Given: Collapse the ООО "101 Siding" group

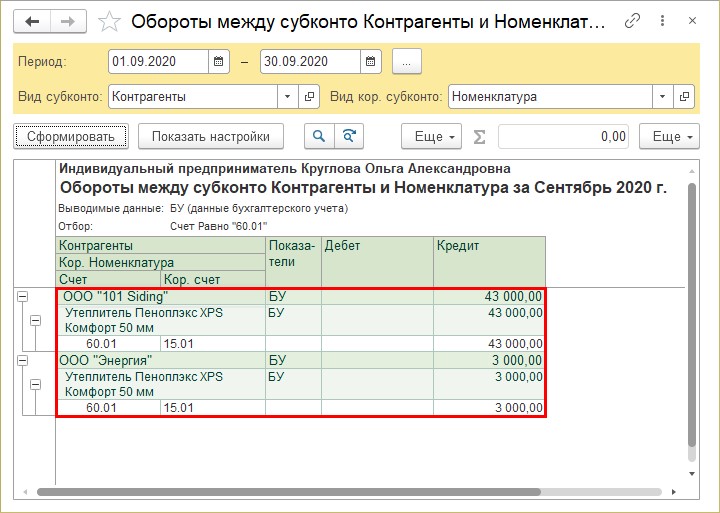Looking at the screenshot, I should coord(22,297).
